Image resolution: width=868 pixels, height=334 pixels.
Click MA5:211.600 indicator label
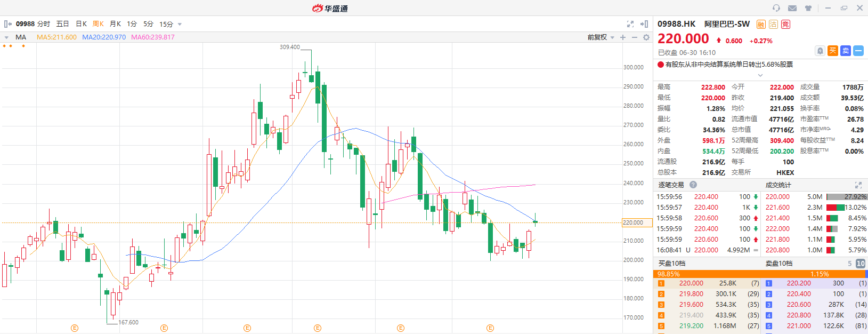tap(56, 37)
